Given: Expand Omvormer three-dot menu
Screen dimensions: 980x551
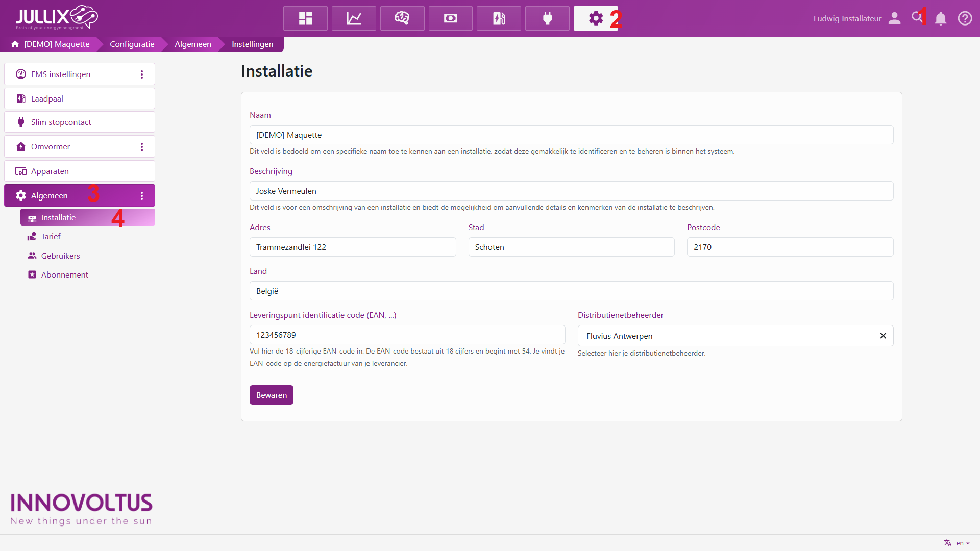Looking at the screenshot, I should (x=142, y=147).
